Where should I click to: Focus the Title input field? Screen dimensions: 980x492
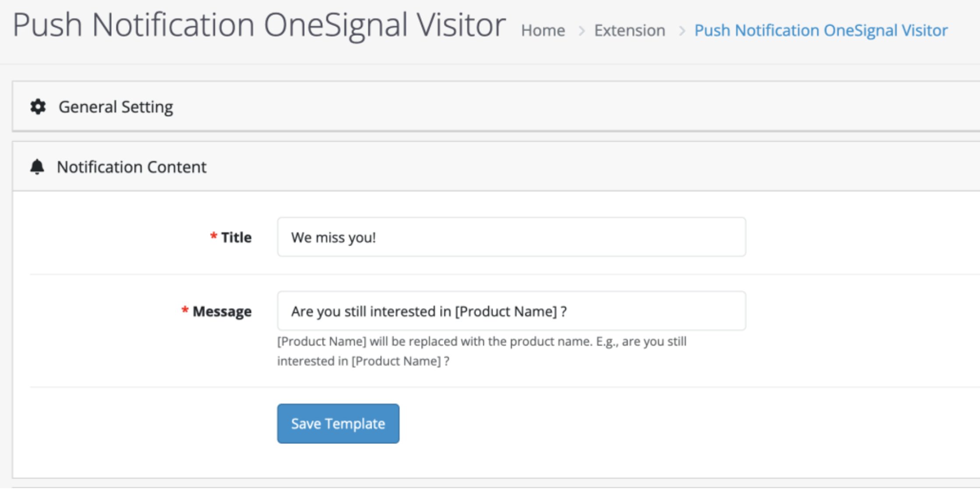click(x=511, y=237)
